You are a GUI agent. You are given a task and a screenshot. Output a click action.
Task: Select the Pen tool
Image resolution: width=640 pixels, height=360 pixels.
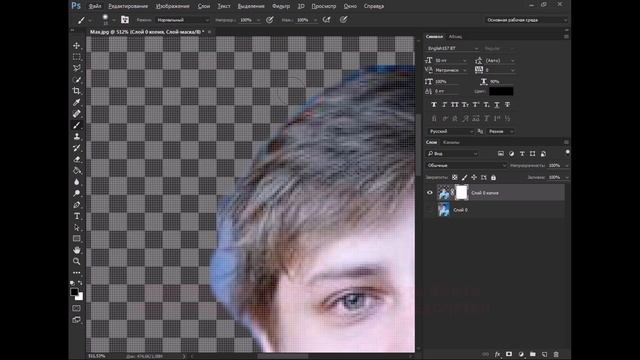[x=76, y=205]
